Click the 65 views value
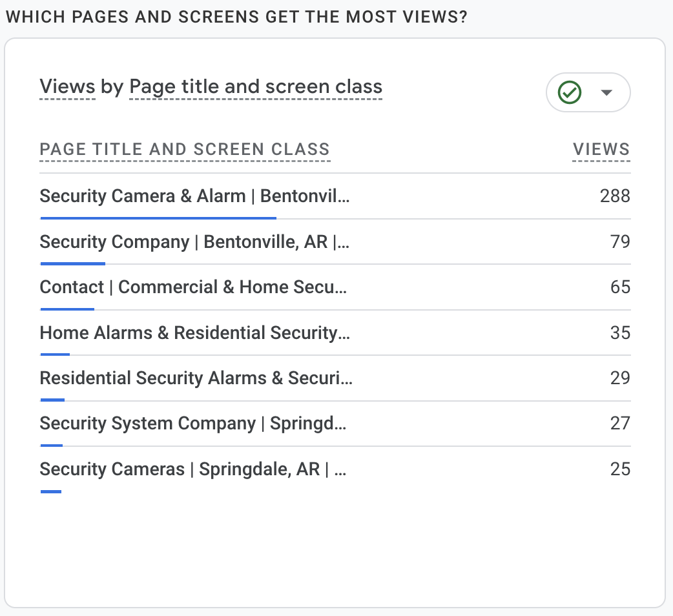This screenshot has height=616, width=673. [x=620, y=287]
